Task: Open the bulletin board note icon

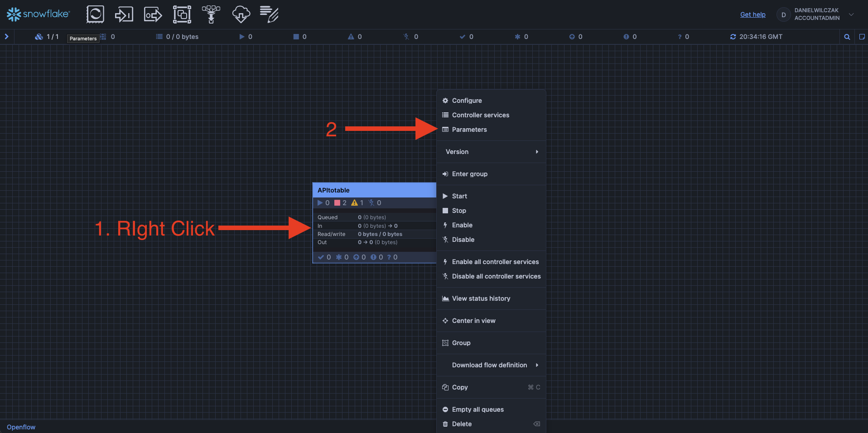Action: (x=862, y=37)
